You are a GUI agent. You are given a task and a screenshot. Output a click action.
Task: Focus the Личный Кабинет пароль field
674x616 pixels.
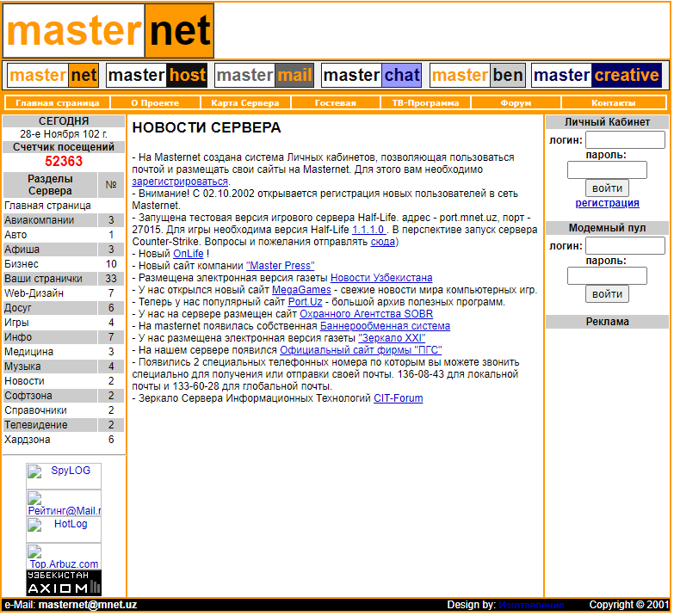pos(607,170)
